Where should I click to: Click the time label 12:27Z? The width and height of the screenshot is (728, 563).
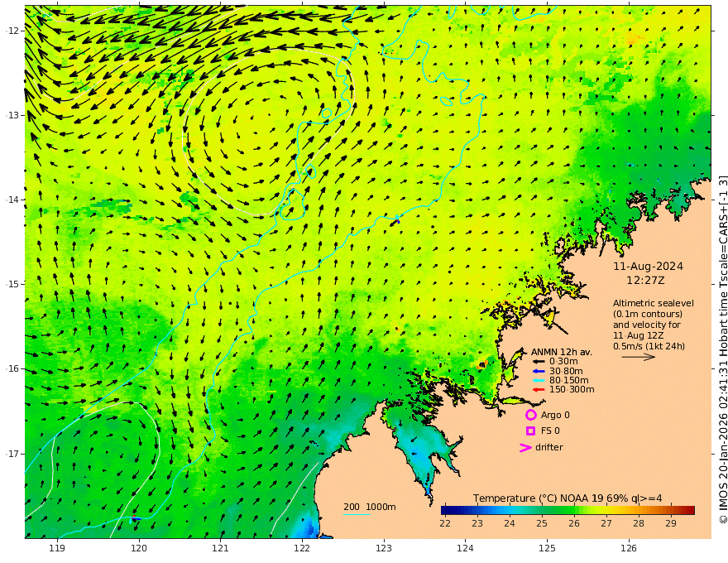coord(645,281)
